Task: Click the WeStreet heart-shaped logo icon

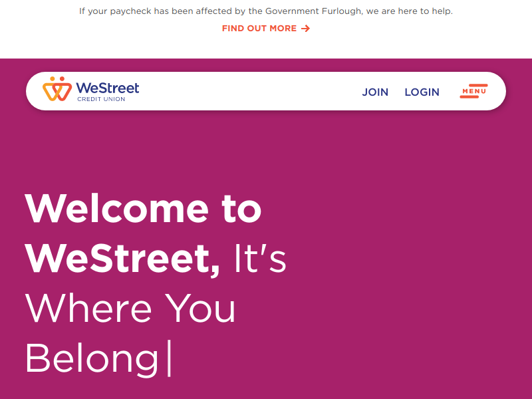Action: click(x=57, y=89)
